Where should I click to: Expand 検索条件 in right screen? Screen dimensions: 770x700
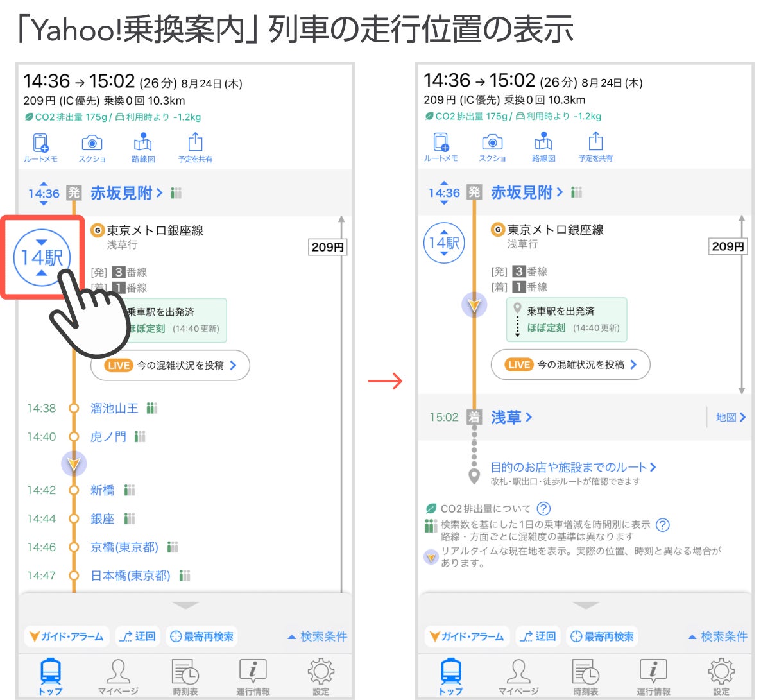(x=717, y=636)
